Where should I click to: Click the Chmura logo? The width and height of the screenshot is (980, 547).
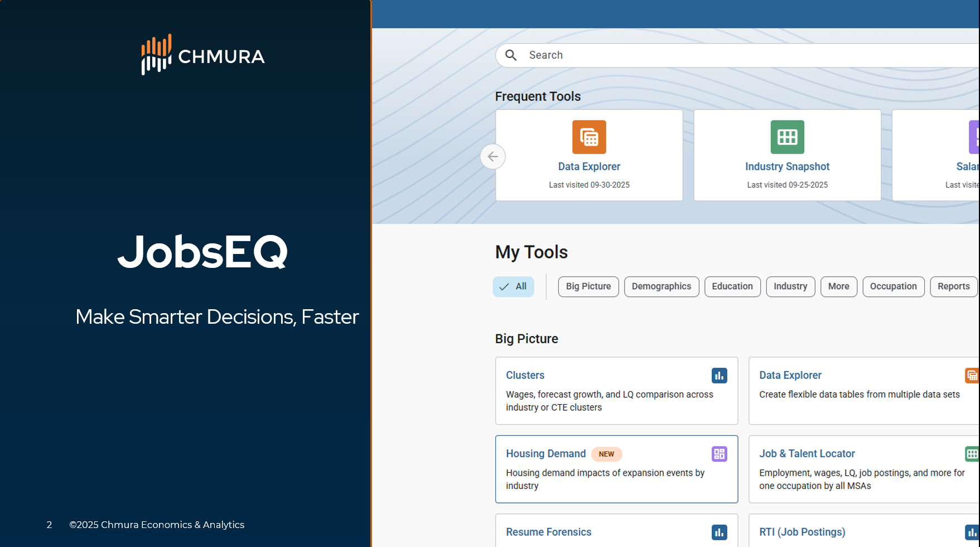click(x=202, y=54)
